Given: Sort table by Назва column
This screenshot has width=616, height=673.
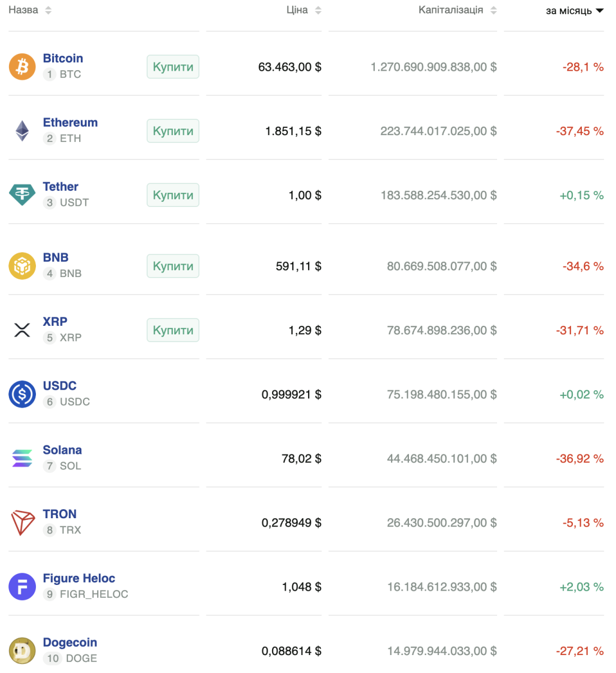Looking at the screenshot, I should click(x=30, y=10).
